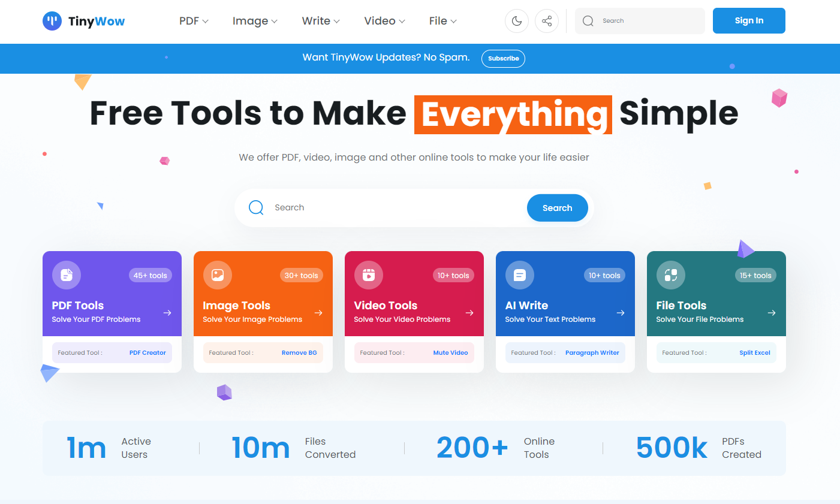This screenshot has height=504, width=840.
Task: Click the AI Write 10+ tools badge
Action: [604, 276]
